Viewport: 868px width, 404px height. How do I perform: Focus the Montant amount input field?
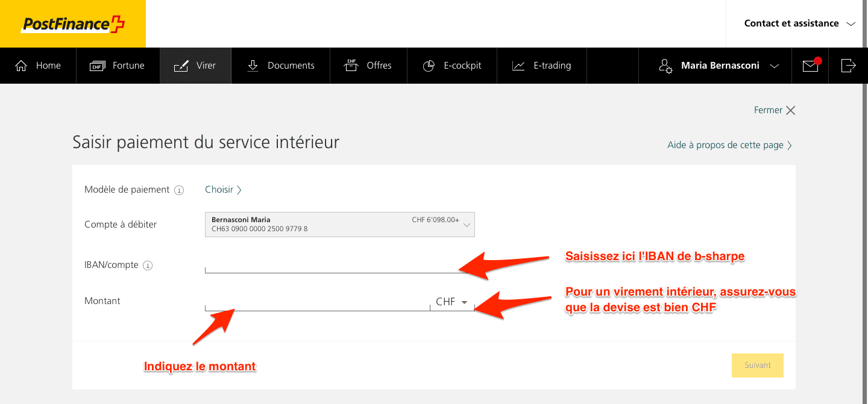(317, 302)
